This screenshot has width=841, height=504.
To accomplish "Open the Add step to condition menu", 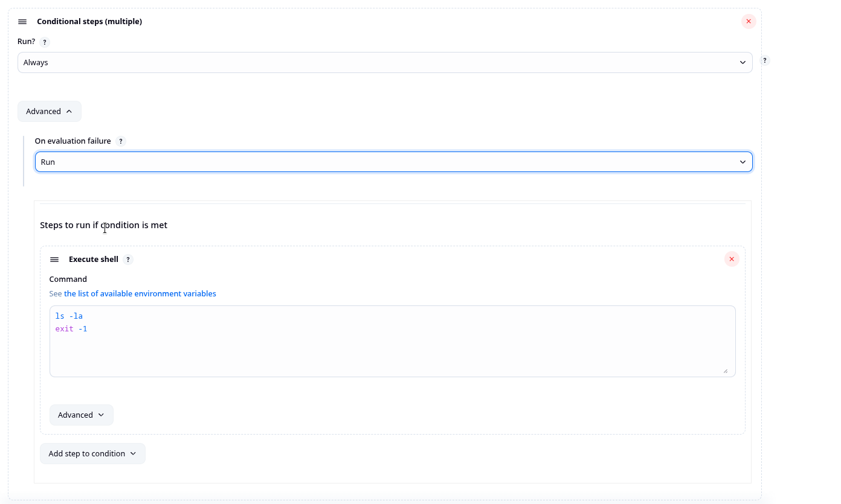I will click(x=92, y=454).
